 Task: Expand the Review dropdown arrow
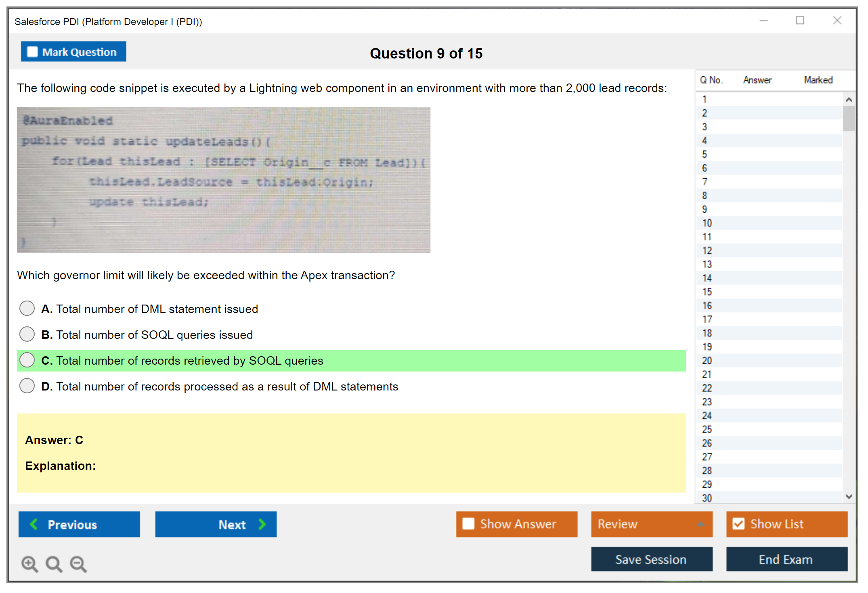pos(700,524)
